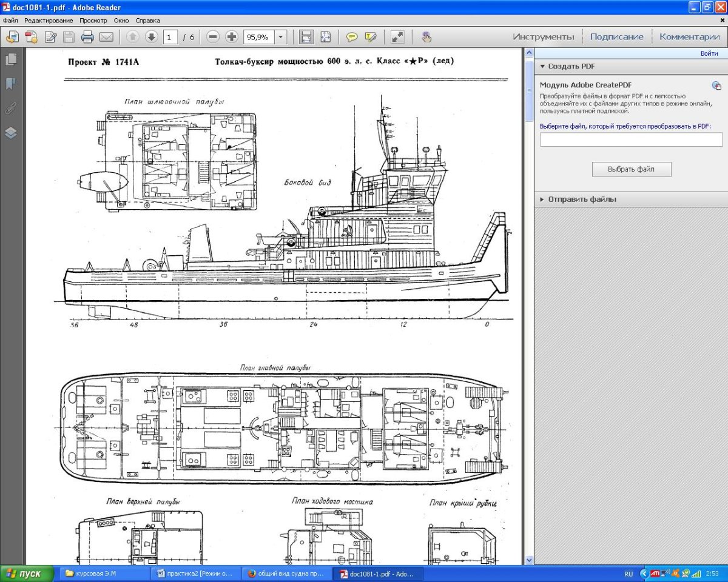Switch to the Комментарии pane
Viewport: 728px width, 582px height.
(689, 36)
